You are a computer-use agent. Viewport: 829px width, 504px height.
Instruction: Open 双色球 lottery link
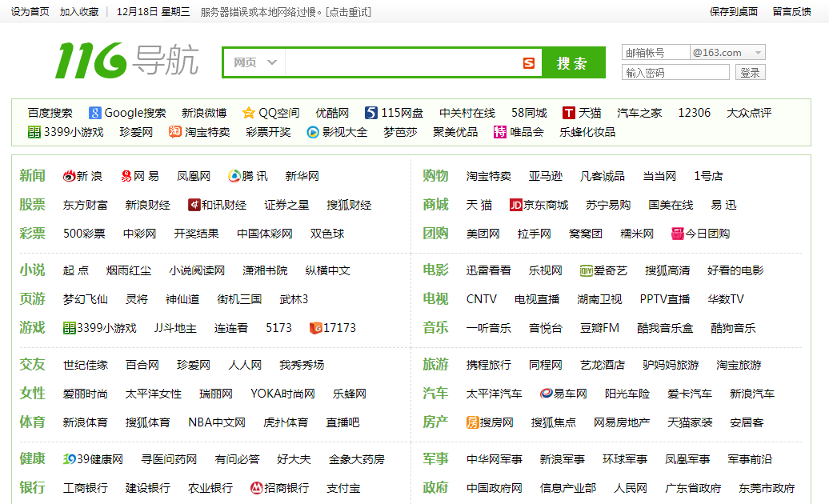(327, 234)
